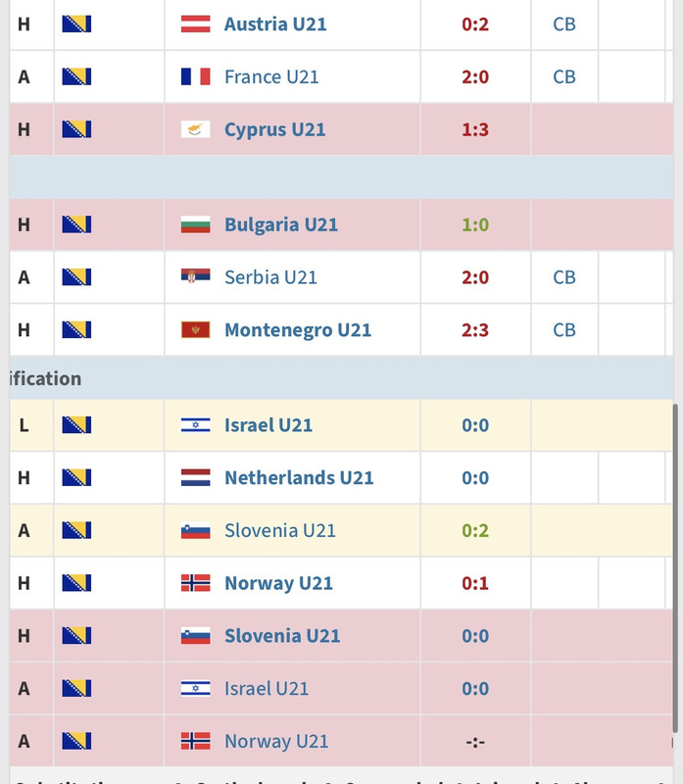Open Montenegro U21 team page
The width and height of the screenshot is (683, 784).
298,330
